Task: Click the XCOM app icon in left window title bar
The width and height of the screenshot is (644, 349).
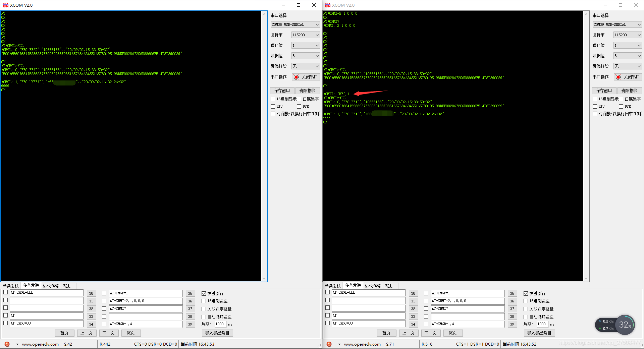Action: tap(6, 5)
